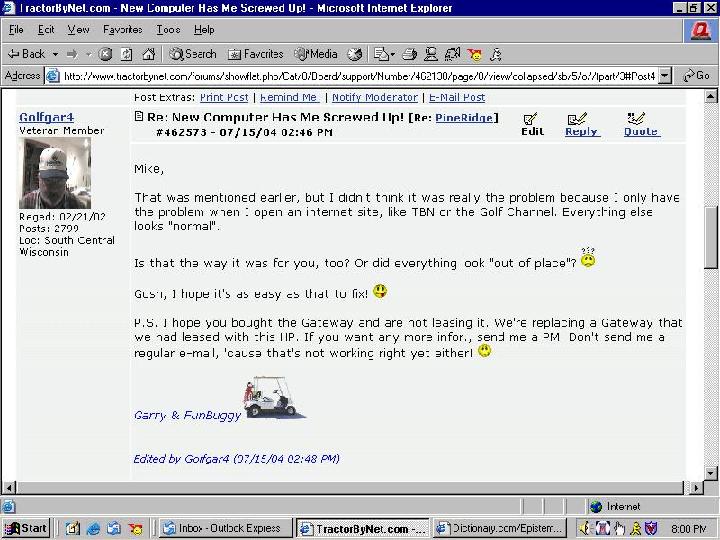Click the confused smiley after "out of place"

(588, 258)
